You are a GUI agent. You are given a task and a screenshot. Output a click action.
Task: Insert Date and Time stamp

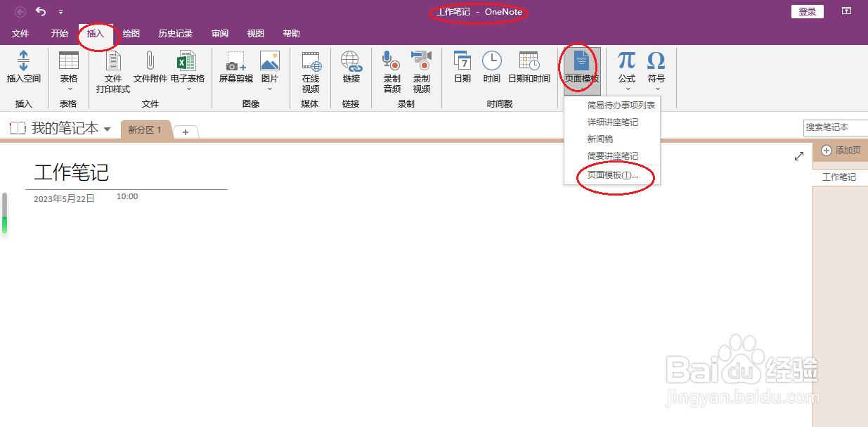coord(529,61)
